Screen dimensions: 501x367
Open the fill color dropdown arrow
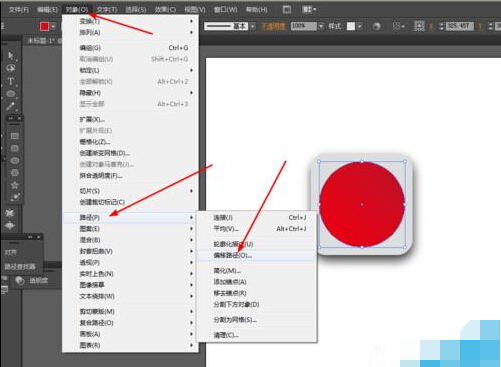(53, 26)
